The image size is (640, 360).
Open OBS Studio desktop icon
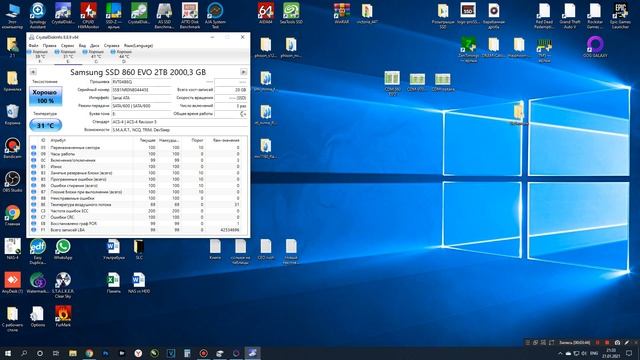coord(12,182)
